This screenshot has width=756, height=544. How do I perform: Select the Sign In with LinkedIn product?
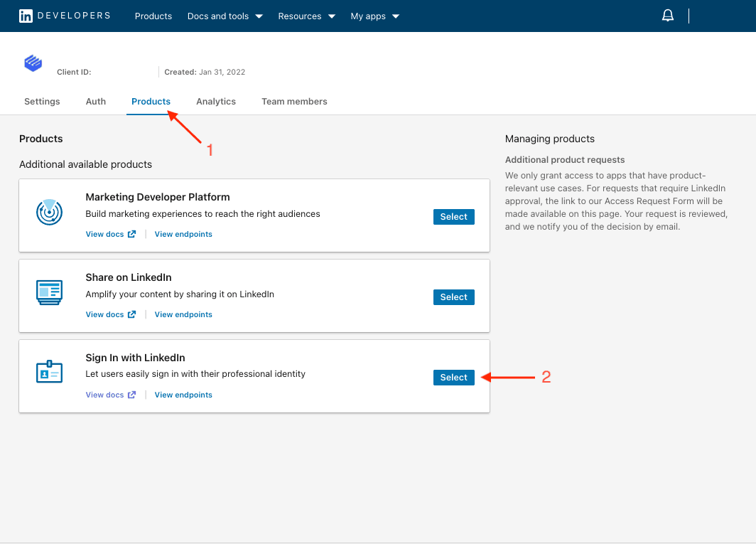(453, 377)
